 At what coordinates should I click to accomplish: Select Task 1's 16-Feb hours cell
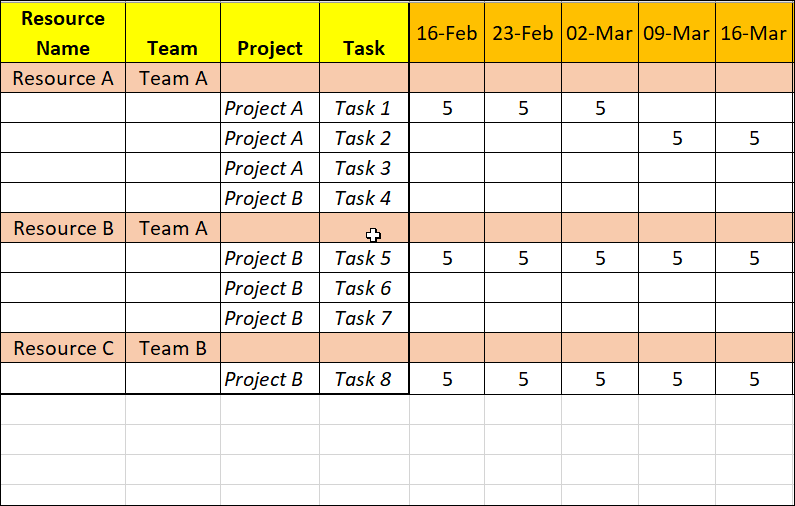pos(447,108)
